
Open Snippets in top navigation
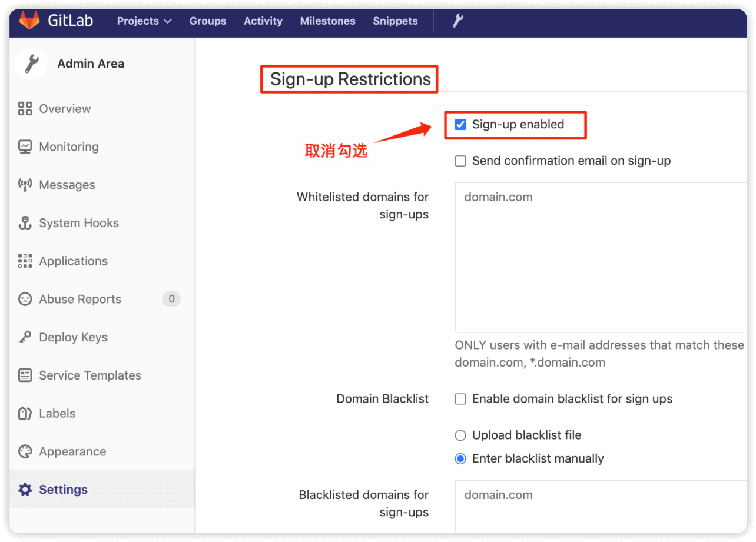(395, 21)
